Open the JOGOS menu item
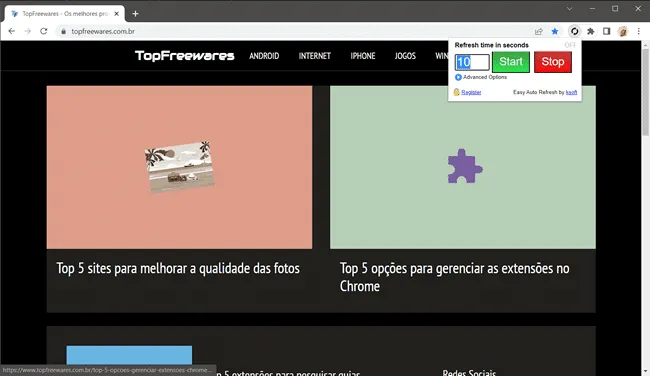Viewport: 650px width, 376px height. (405, 56)
